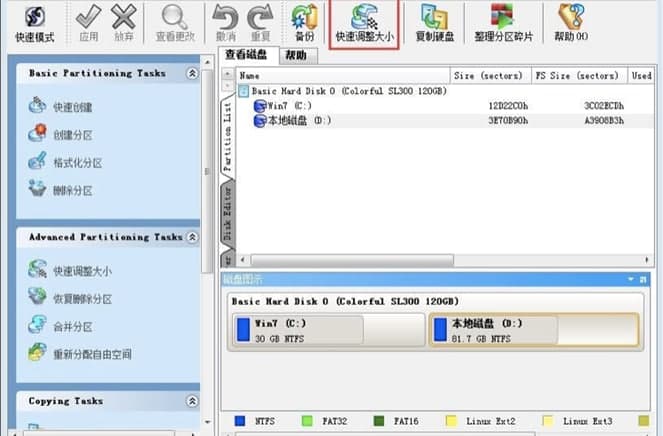This screenshot has height=436, width=663.
Task: Collapse the Copying Tasks panel
Action: click(192, 401)
